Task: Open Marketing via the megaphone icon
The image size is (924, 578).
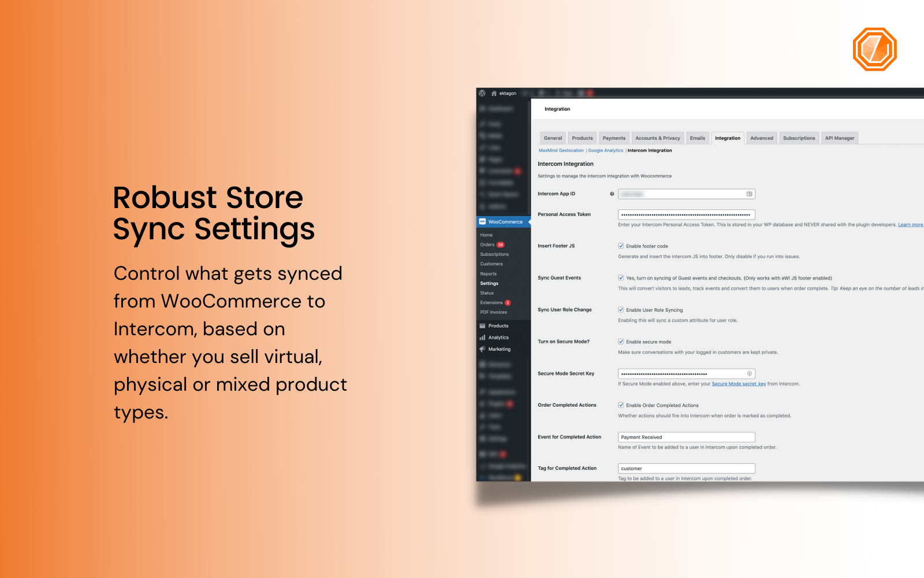Action: (x=483, y=349)
